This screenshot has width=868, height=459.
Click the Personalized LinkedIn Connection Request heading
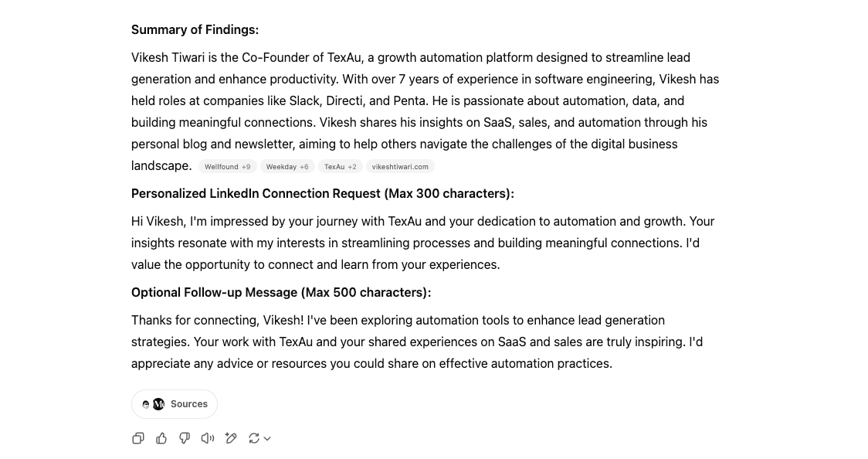click(322, 193)
